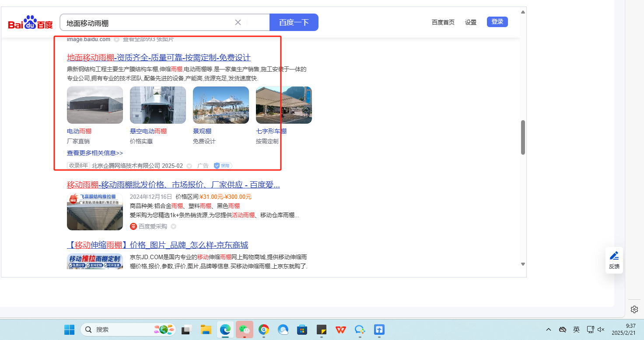Viewport: 644px width, 340px height.
Task: Click the page's vertical scrollbar thumb
Action: [523, 137]
